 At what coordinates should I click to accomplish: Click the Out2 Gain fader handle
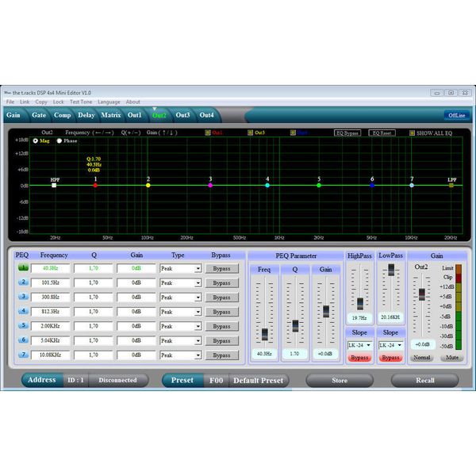pos(422,294)
